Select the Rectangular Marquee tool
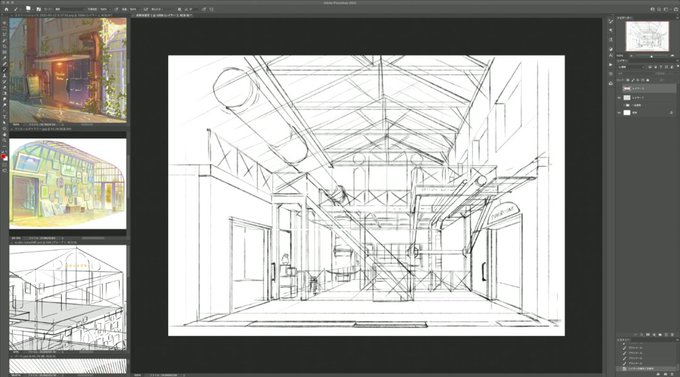The width and height of the screenshot is (680, 377). (4, 29)
